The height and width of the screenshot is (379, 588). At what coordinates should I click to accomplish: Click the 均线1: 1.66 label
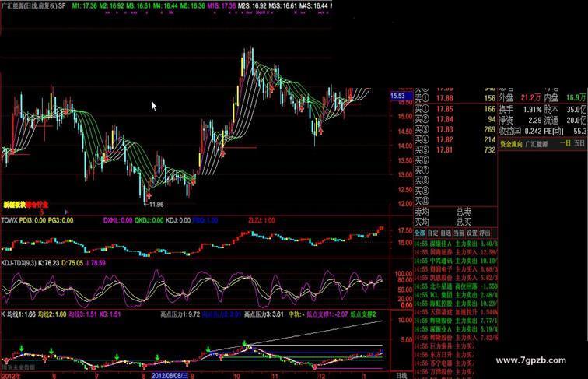point(21,314)
